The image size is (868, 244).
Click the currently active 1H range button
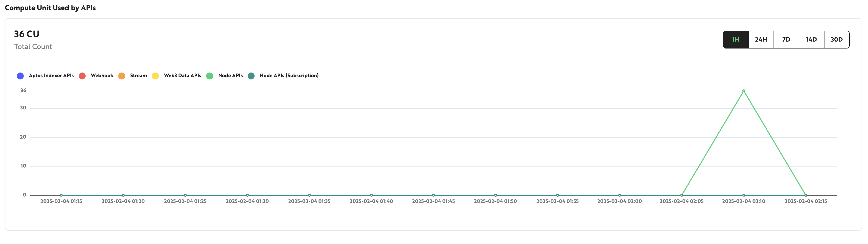click(x=736, y=39)
